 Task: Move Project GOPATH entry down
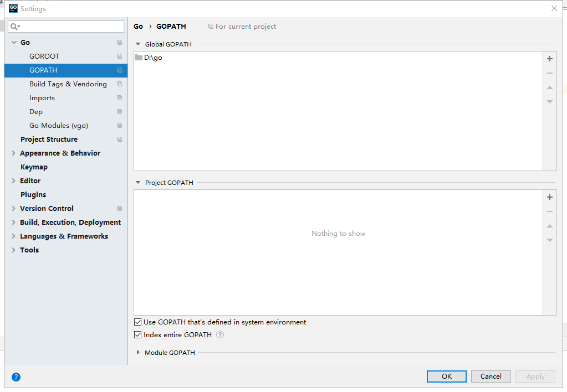click(x=550, y=240)
